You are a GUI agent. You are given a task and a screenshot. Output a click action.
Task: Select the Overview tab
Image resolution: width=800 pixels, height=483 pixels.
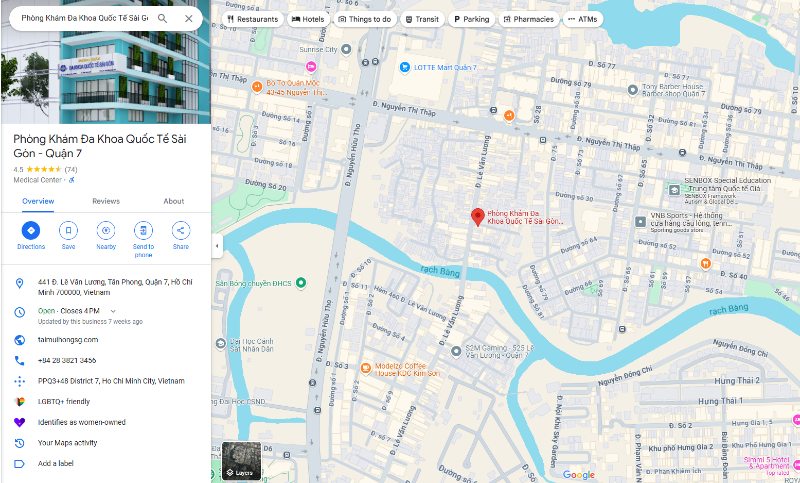tap(38, 201)
